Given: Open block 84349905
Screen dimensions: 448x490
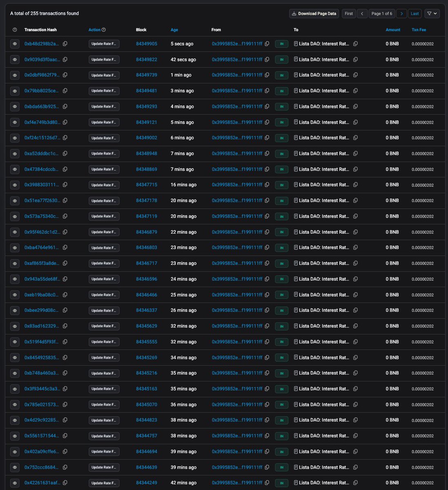Looking at the screenshot, I should click(147, 44).
